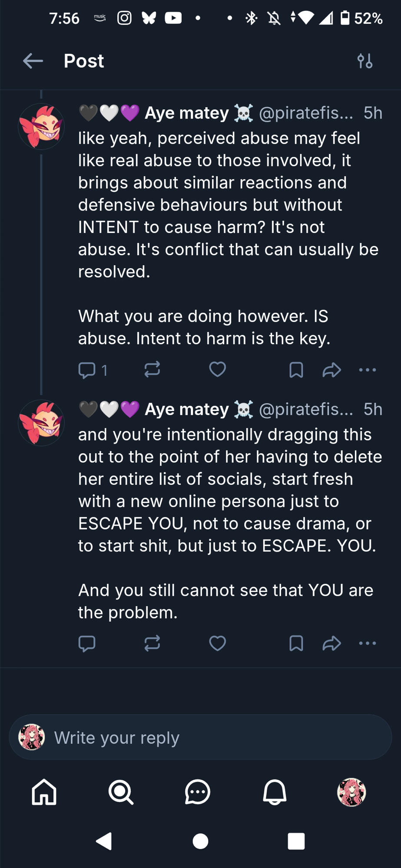Bookmark the first Aye matey post

[x=296, y=370]
